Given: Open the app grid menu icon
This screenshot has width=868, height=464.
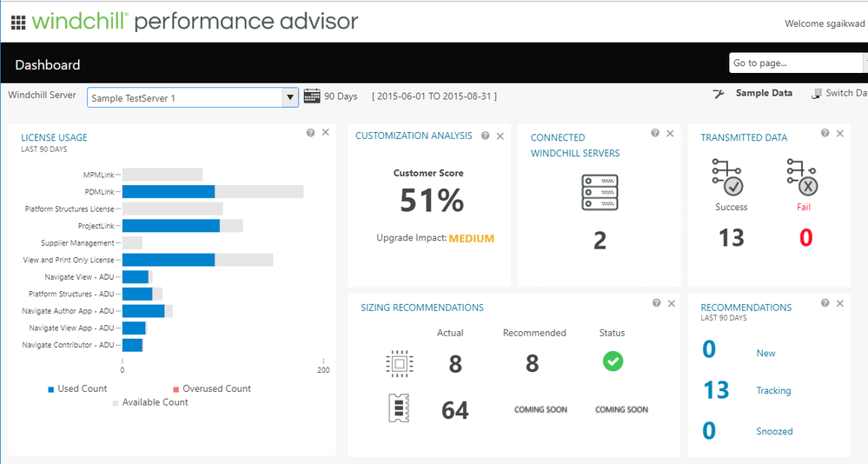Looking at the screenshot, I should pyautogui.click(x=18, y=22).
